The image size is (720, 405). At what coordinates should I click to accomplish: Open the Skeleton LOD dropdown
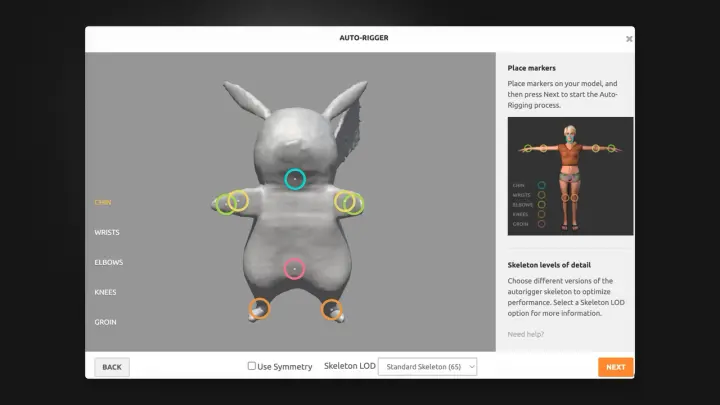click(427, 367)
